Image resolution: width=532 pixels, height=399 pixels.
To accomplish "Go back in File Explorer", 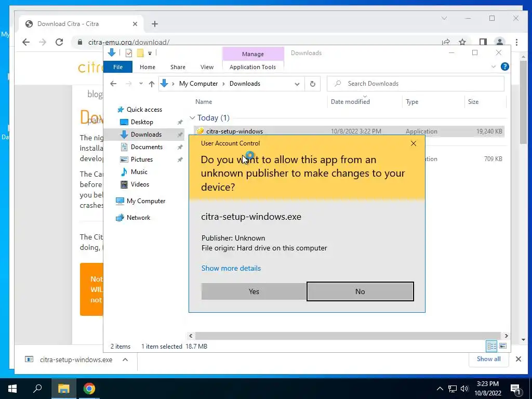I will (113, 84).
